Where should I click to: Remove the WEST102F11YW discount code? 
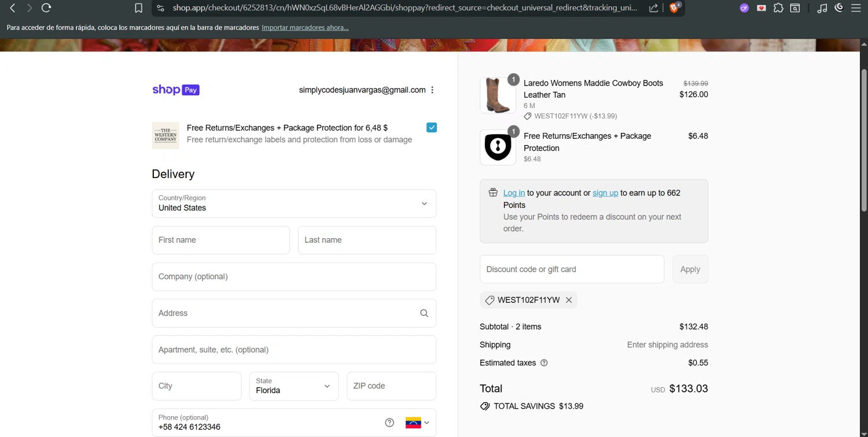click(569, 300)
